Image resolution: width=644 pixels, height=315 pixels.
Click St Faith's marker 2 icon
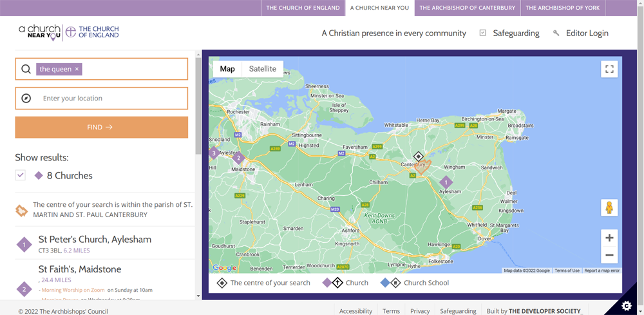[x=24, y=289]
